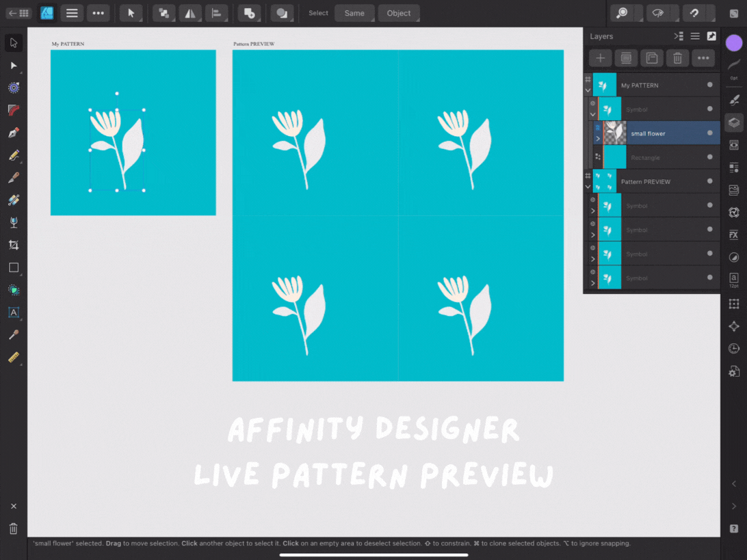Open the Stock images studio panel
The width and height of the screenshot is (747, 560).
click(x=734, y=190)
